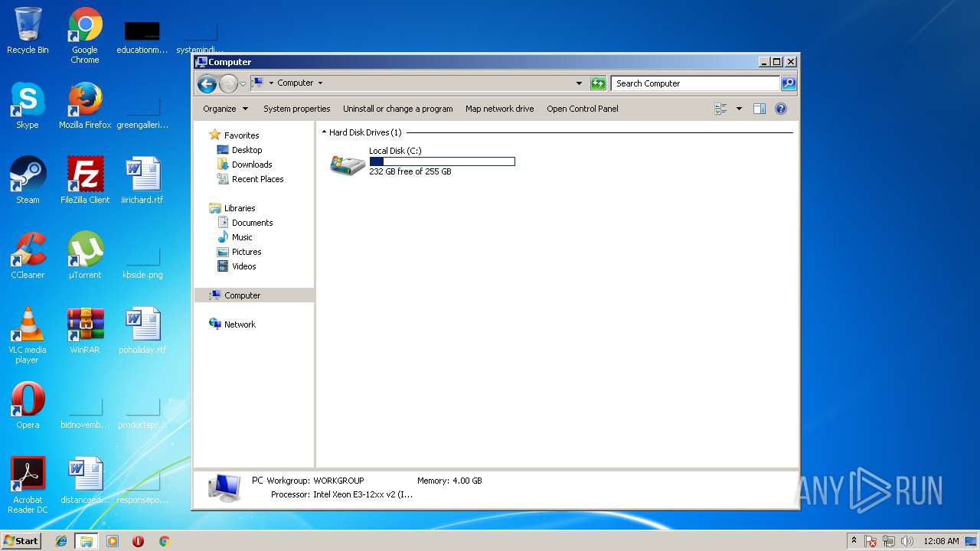Refresh the Computer folder view
980x551 pixels.
[x=598, y=83]
